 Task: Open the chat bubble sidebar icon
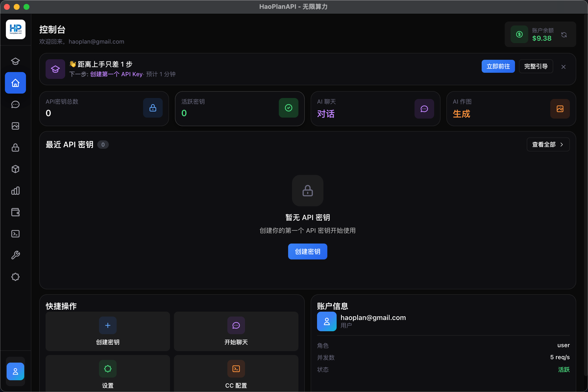(15, 105)
